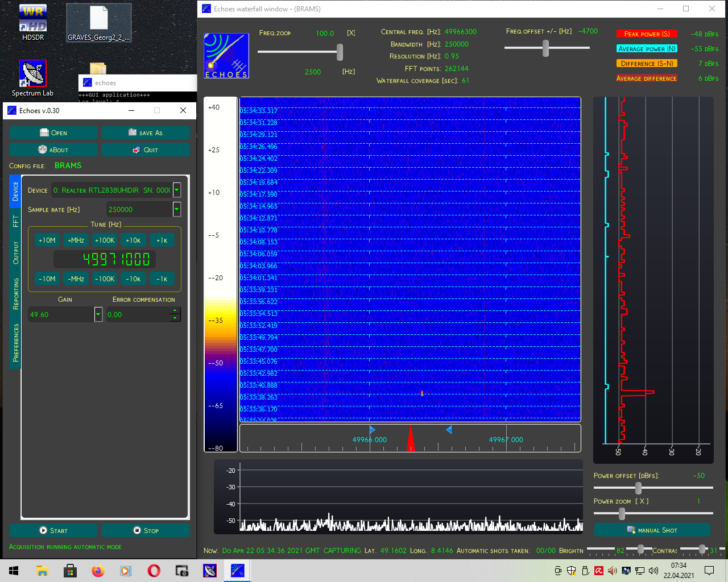Viewport: 728px width, 582px height.
Task: Switch to the FFT tab
Action: pyautogui.click(x=15, y=221)
